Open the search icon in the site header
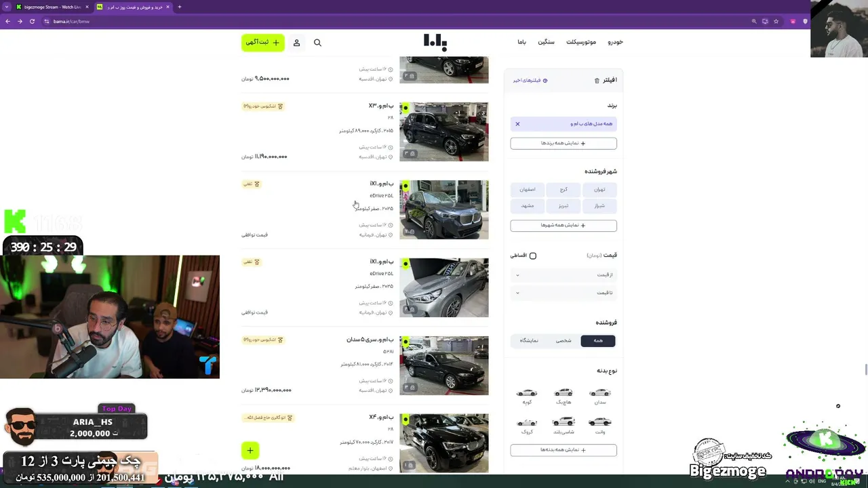The image size is (868, 488). click(x=317, y=43)
